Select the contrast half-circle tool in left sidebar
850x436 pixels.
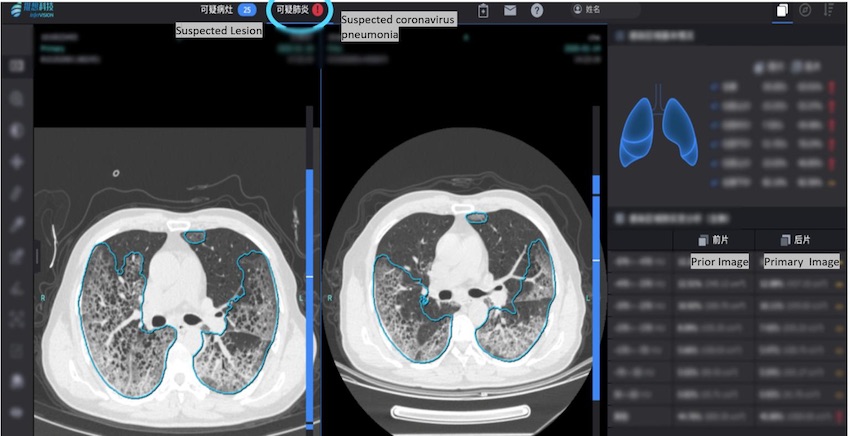pos(17,130)
